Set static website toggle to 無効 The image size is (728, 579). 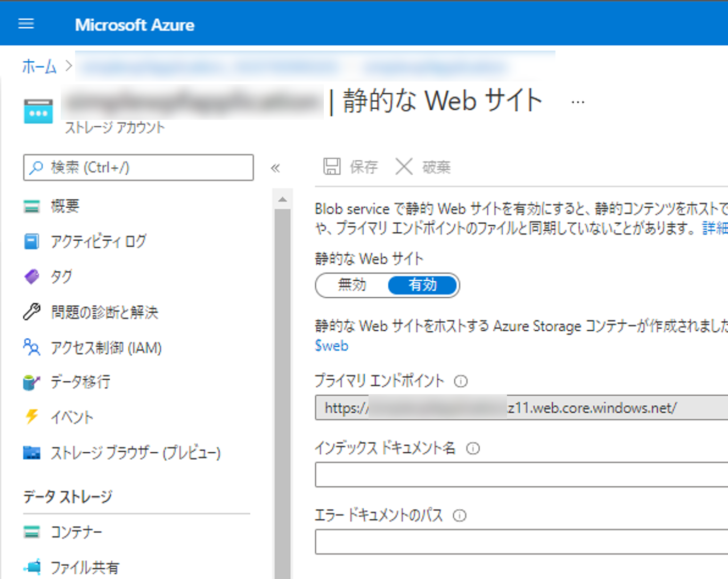pos(352,285)
